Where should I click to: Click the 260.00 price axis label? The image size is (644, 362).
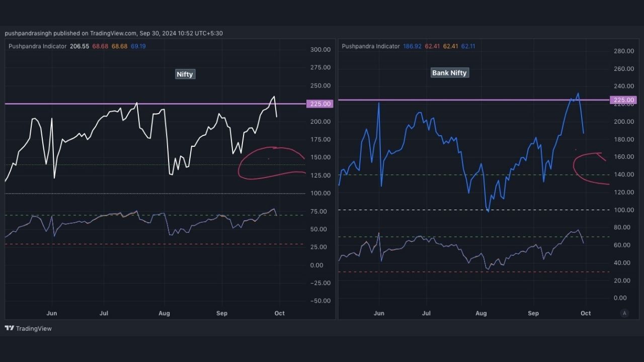tap(624, 69)
